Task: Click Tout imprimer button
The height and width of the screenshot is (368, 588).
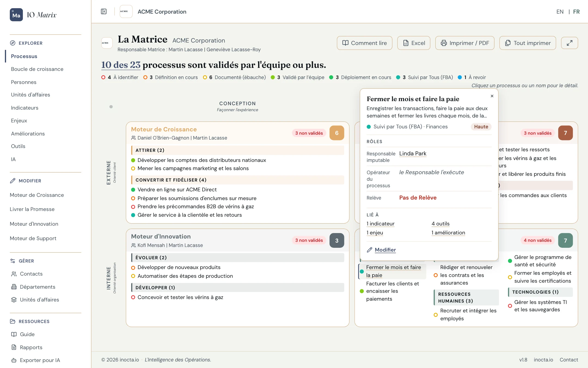Action: [x=528, y=43]
